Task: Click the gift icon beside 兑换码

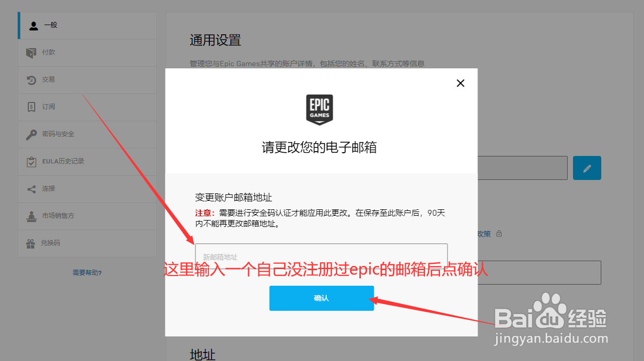Action: 30,243
